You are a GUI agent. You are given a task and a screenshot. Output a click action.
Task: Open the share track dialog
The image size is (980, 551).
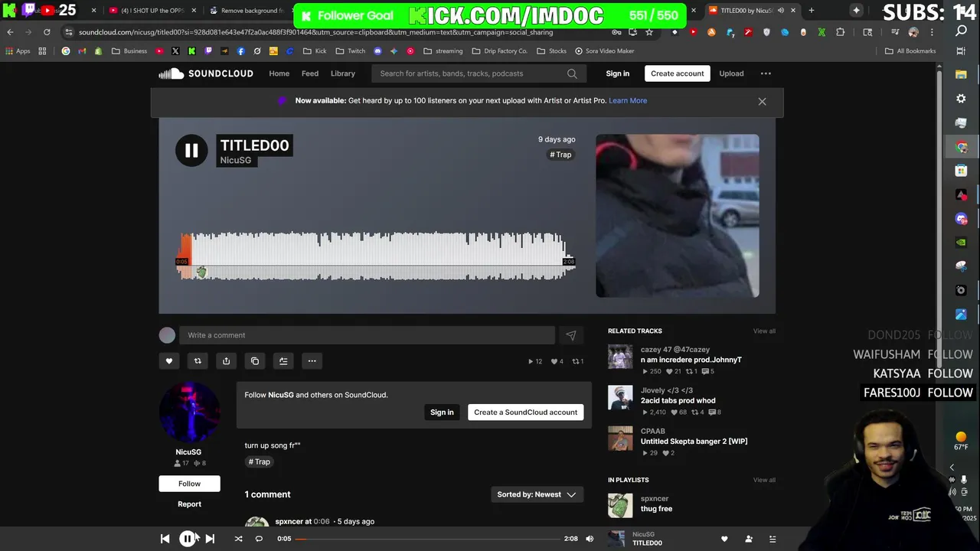tap(226, 361)
